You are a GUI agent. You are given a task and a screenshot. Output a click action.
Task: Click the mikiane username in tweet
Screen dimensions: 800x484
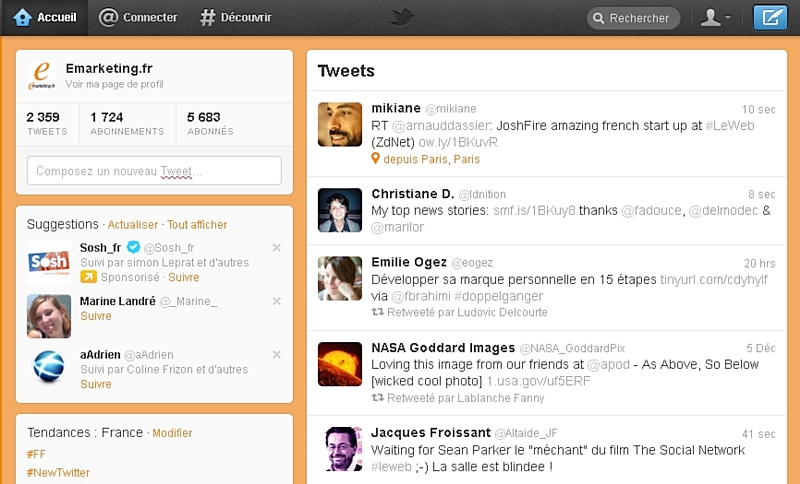coord(396,108)
